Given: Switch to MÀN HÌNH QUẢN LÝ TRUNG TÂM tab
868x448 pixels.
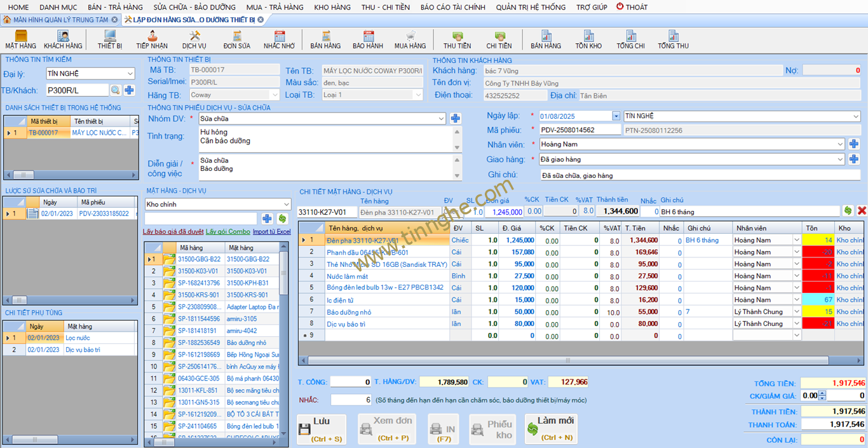Looking at the screenshot, I should (60, 20).
